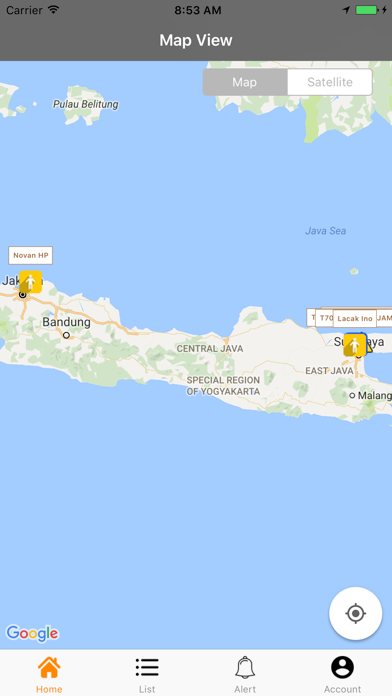Tap the yellow person marker at Surabaya
The height and width of the screenshot is (696, 392).
click(355, 344)
